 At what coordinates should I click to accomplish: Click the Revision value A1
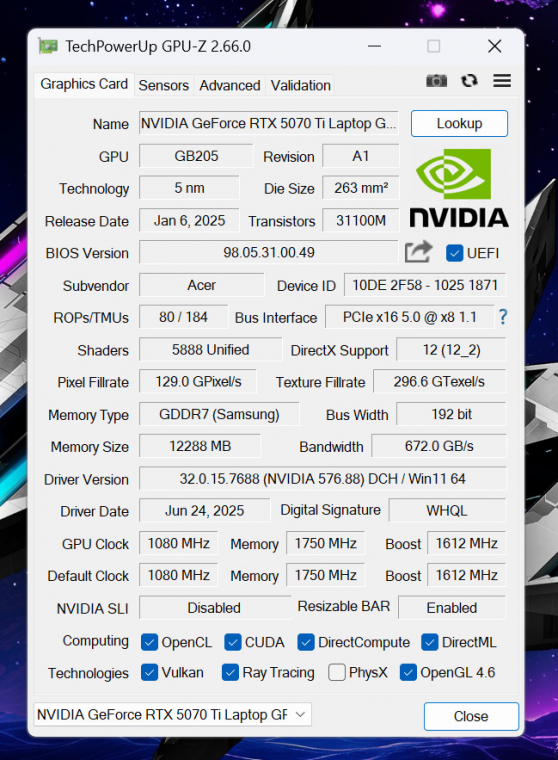point(360,156)
